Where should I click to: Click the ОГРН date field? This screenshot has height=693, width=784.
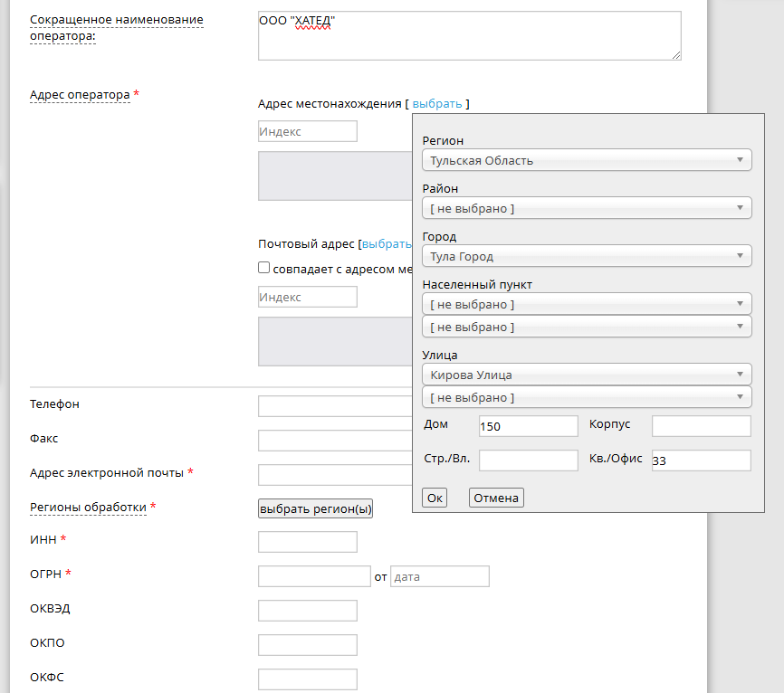439,576
